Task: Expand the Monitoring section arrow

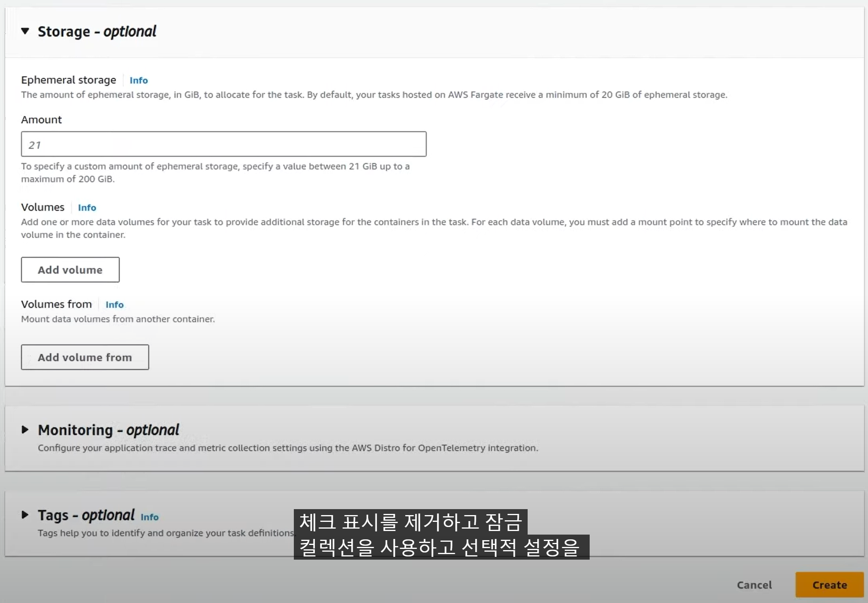Action: click(x=25, y=430)
